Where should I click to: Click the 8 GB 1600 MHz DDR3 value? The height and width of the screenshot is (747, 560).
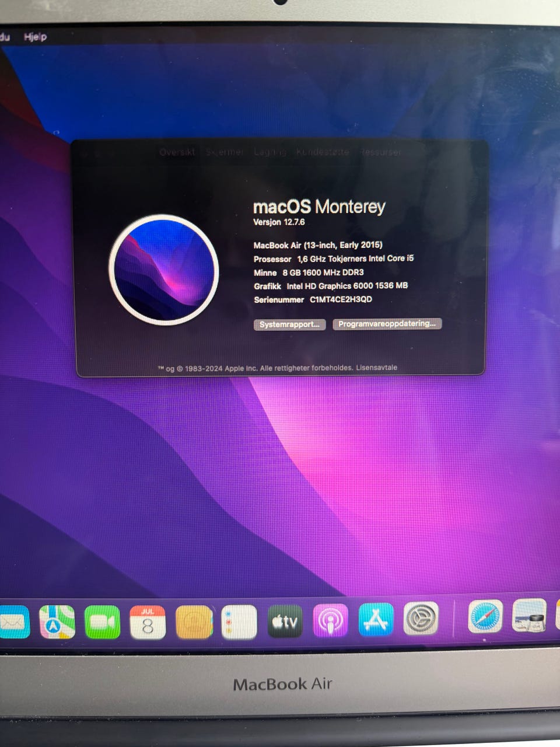pyautogui.click(x=323, y=273)
